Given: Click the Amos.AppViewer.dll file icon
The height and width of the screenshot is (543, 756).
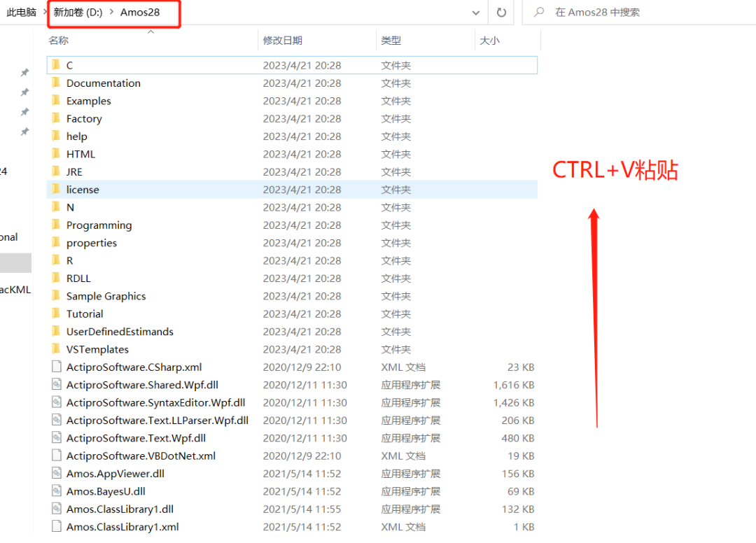Looking at the screenshot, I should 56,473.
